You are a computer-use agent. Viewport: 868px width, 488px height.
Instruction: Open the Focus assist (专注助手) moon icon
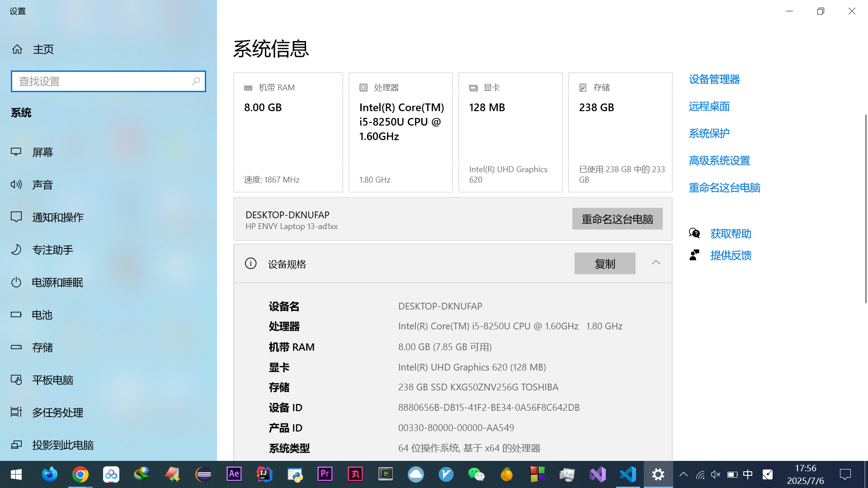[x=16, y=249]
